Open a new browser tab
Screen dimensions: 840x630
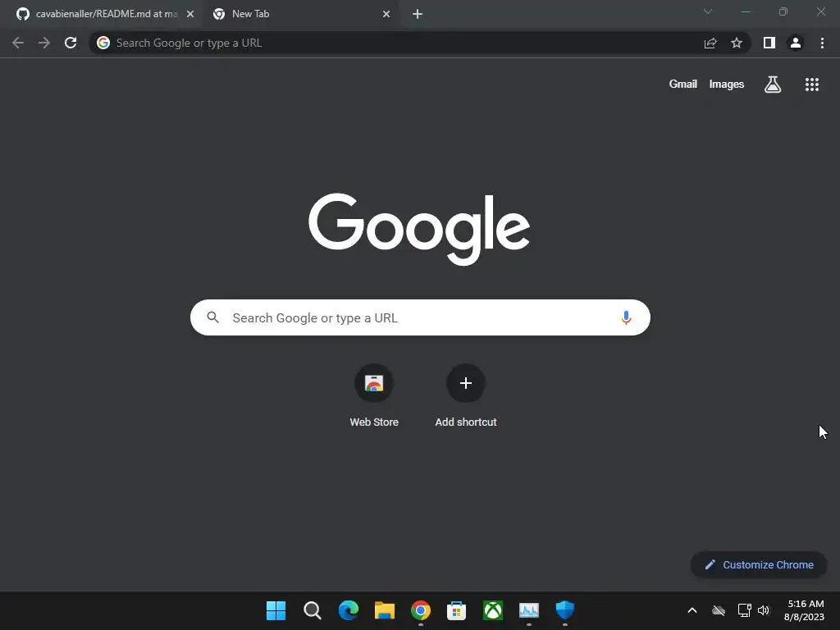418,14
